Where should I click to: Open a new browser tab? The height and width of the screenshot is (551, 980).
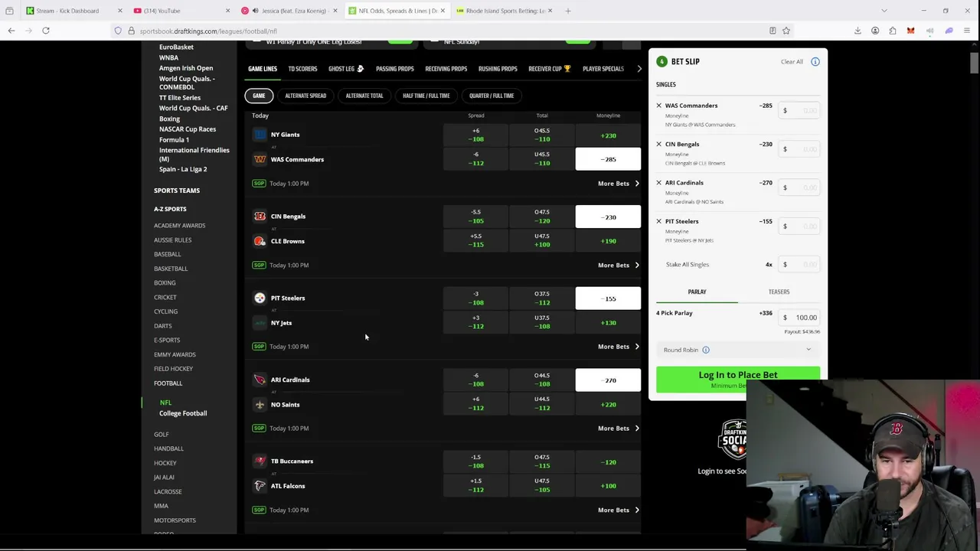click(x=568, y=11)
